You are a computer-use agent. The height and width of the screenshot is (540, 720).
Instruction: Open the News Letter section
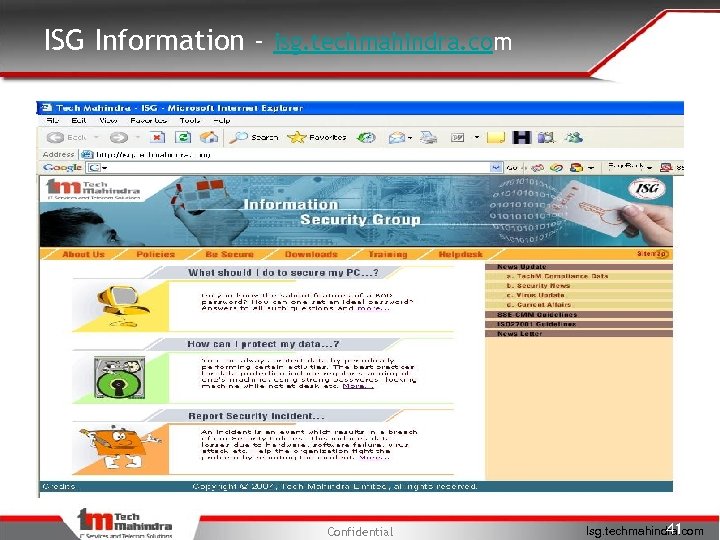point(579,334)
